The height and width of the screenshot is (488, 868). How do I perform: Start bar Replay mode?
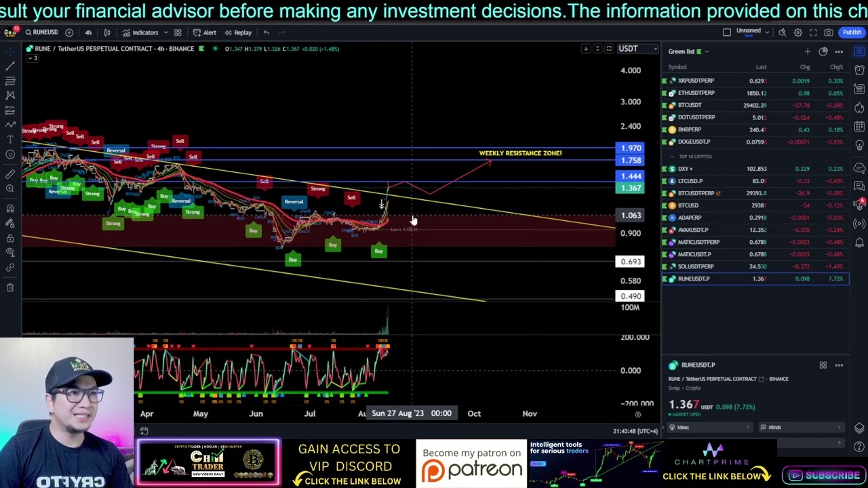click(x=238, y=33)
